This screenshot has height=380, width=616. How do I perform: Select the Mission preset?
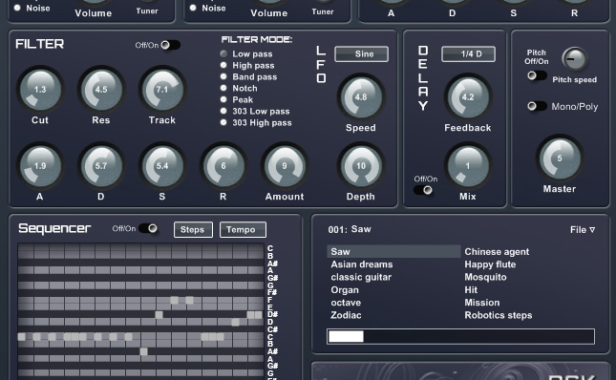coord(482,303)
